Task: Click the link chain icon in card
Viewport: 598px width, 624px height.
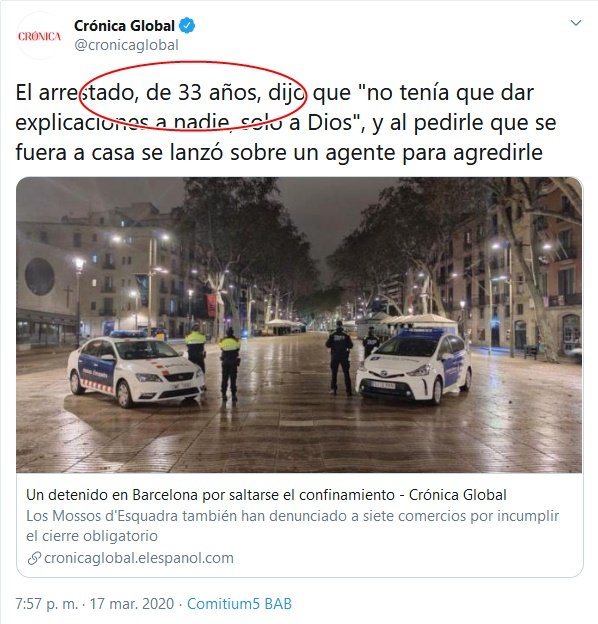Action: tap(34, 558)
